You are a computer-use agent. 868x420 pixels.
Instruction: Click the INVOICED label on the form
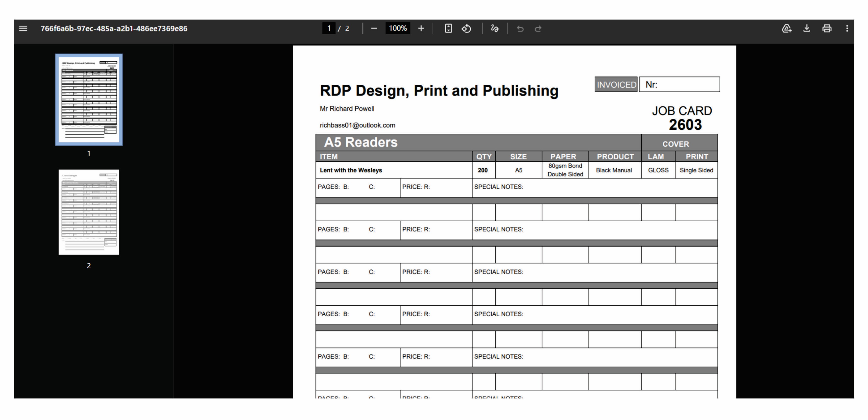(x=616, y=85)
